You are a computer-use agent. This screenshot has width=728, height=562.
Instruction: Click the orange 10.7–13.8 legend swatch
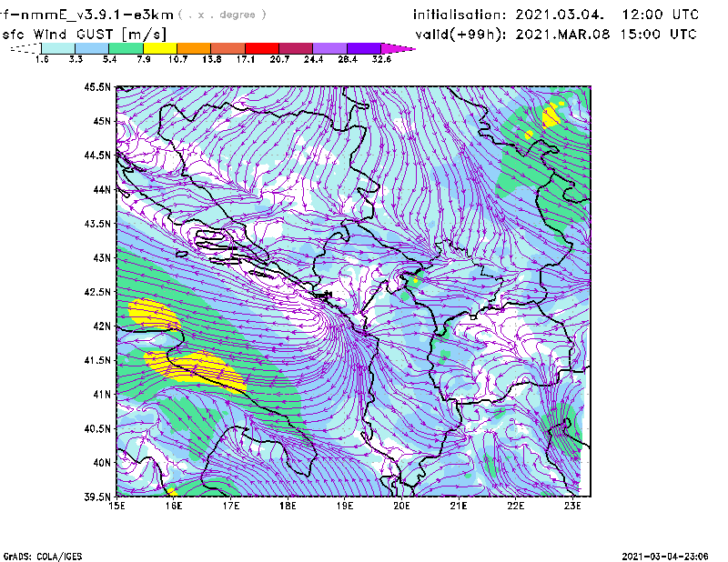194,48
